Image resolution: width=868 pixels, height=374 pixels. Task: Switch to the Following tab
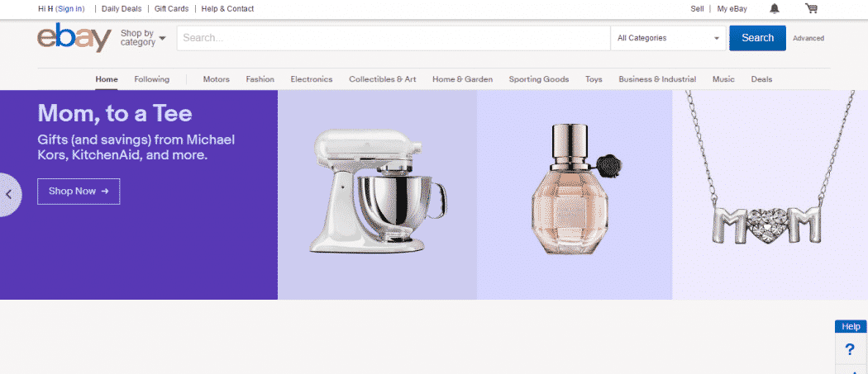(x=151, y=79)
